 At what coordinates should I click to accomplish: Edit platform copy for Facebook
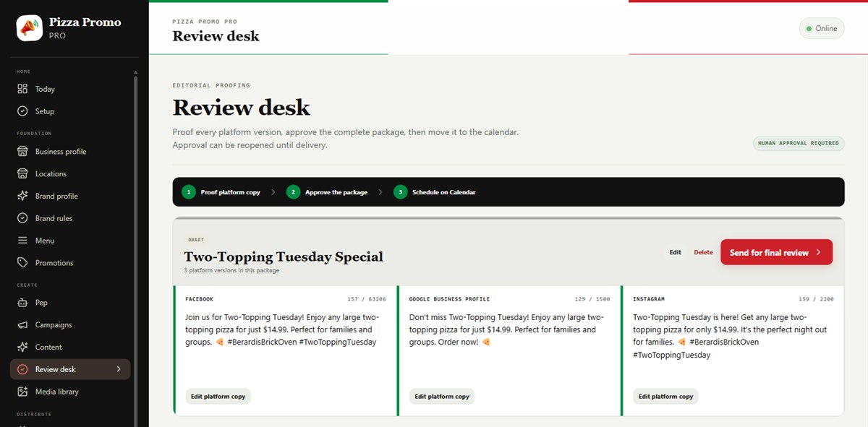218,396
